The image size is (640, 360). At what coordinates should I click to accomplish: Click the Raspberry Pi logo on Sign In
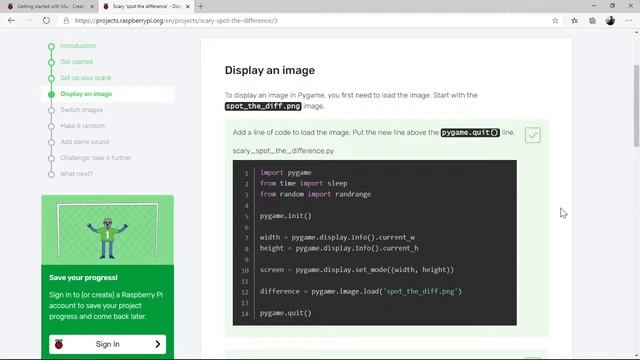coord(59,344)
